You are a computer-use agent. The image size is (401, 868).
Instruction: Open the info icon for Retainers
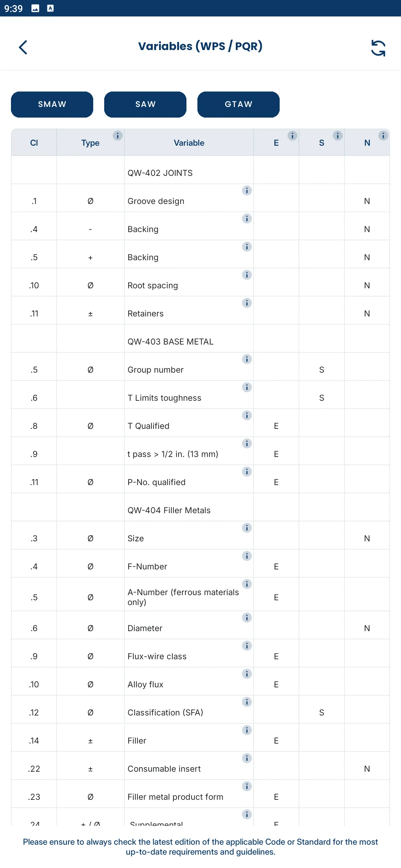tap(247, 303)
